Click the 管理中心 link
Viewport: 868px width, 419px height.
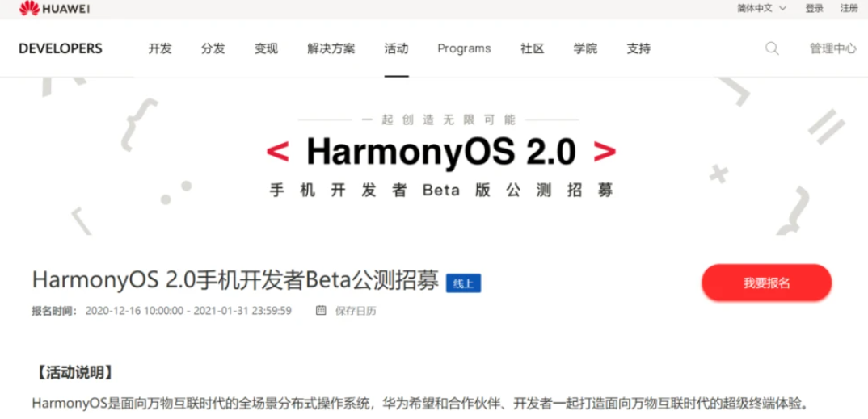coord(833,48)
